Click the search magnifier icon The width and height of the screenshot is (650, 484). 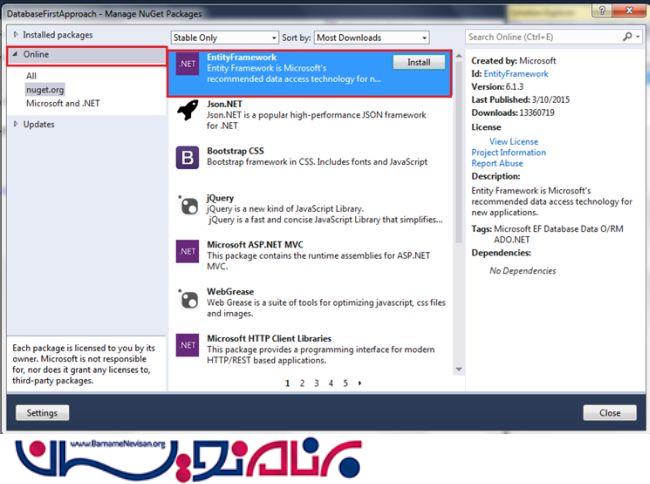click(627, 37)
